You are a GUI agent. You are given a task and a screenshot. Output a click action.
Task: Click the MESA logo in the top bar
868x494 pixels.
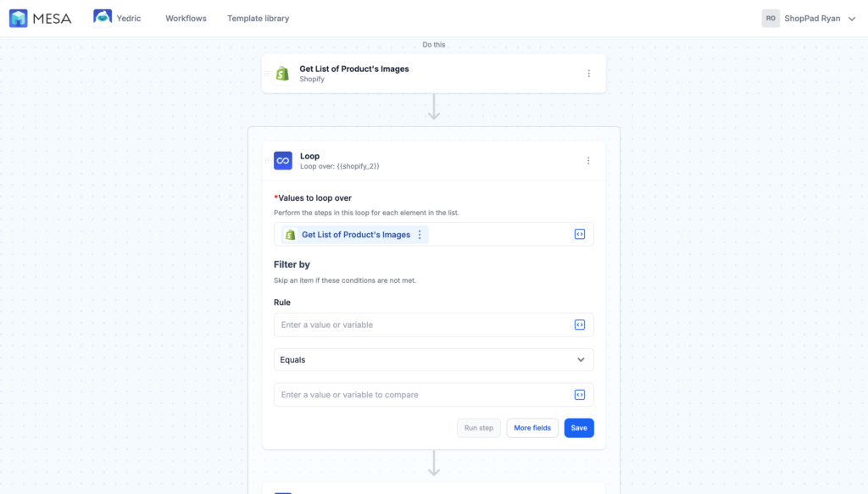(x=39, y=17)
